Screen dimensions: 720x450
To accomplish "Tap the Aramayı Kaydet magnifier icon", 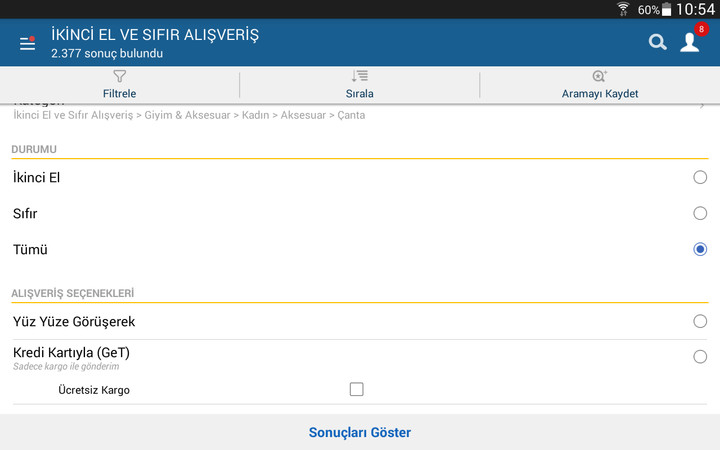I will point(600,76).
